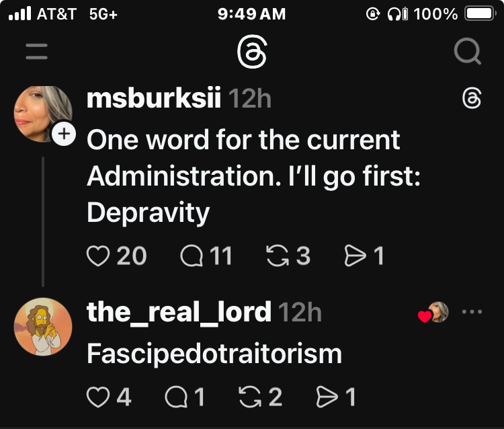Repost the_real_lord's reply
Viewport: 504px width, 429px height.
point(250,397)
